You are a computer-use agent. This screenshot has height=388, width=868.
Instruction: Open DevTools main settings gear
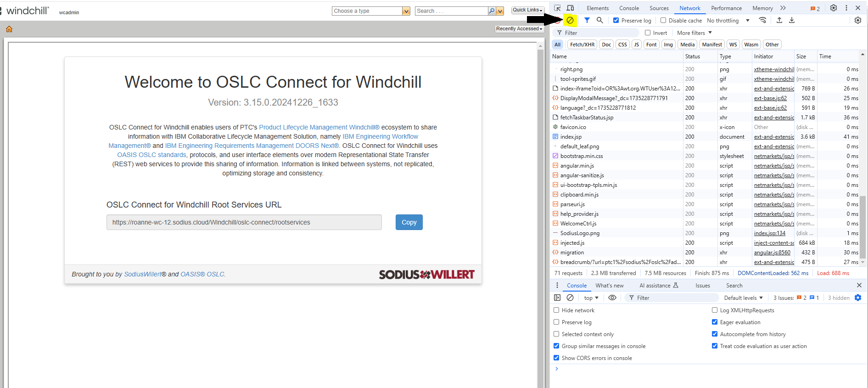834,8
